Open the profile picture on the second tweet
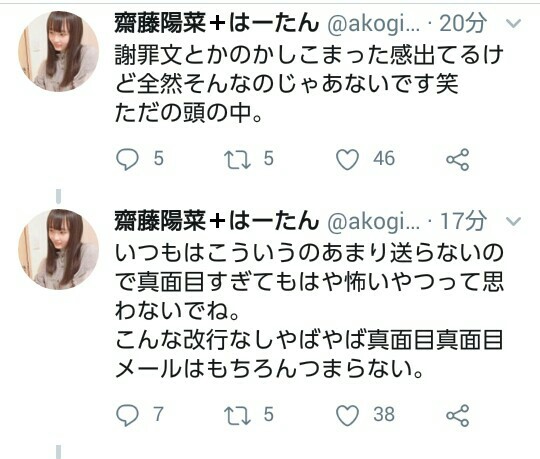Screen dimensions: 540x459 pyautogui.click(x=59, y=249)
